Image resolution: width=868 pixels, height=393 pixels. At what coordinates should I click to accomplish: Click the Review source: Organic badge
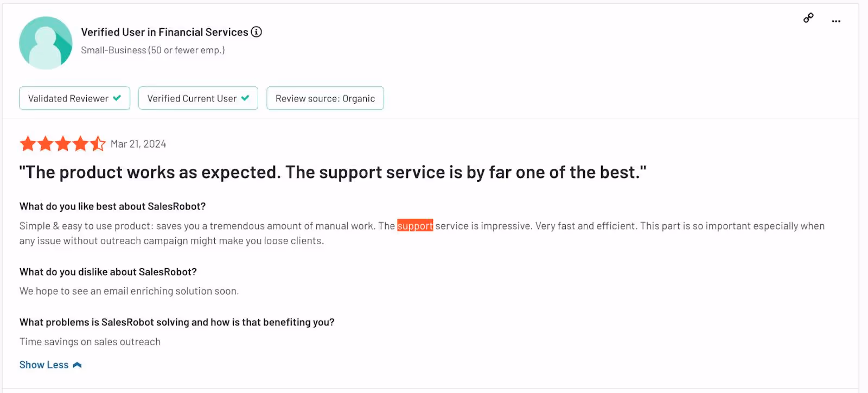coord(325,98)
